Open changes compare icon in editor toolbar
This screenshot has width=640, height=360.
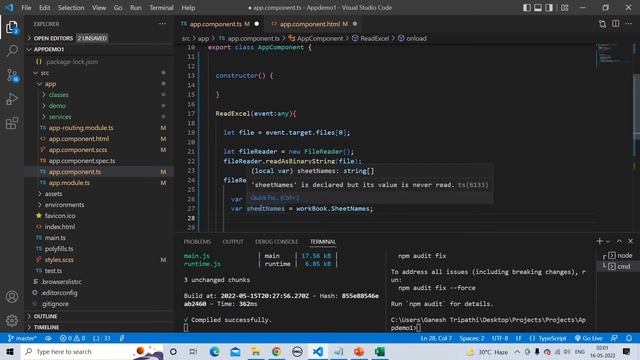pos(602,24)
